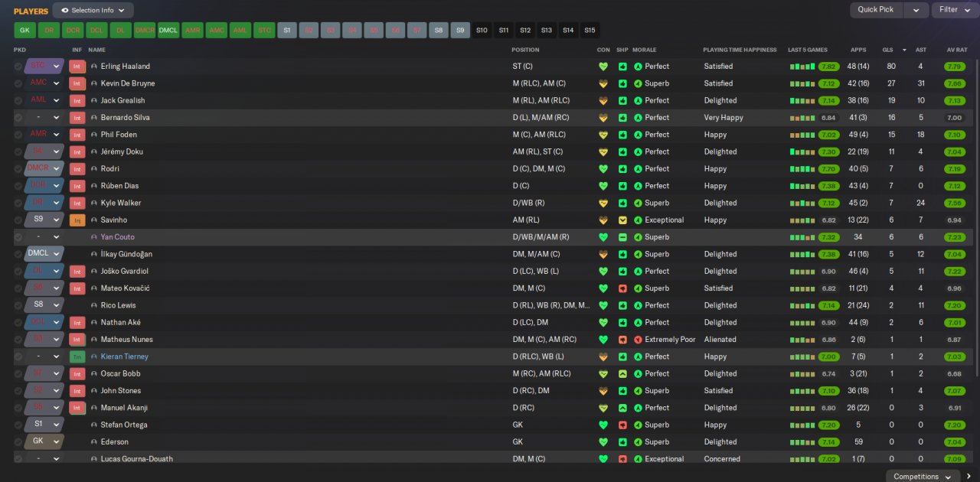The width and height of the screenshot is (980, 482).
Task: Open Yan Couto's player profile link
Action: tap(117, 237)
